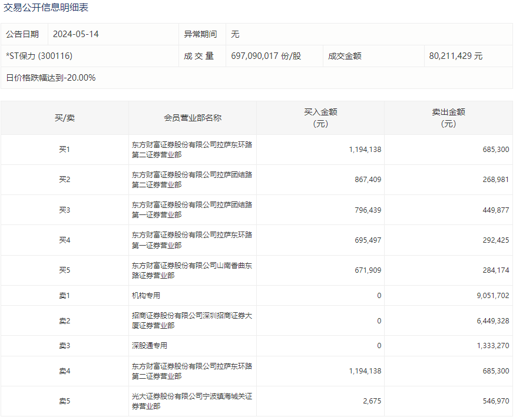Click the 买/卖 column header
This screenshot has height=420, width=516.
click(65, 118)
